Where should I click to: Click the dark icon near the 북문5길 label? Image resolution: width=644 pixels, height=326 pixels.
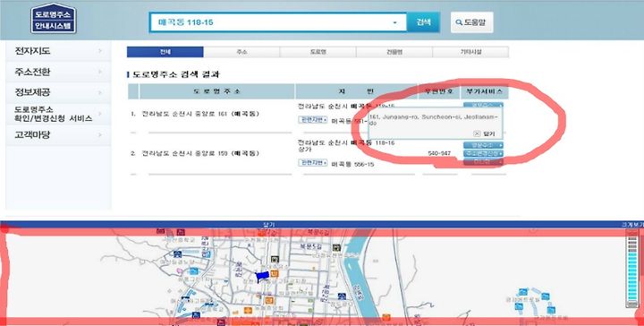(337, 247)
